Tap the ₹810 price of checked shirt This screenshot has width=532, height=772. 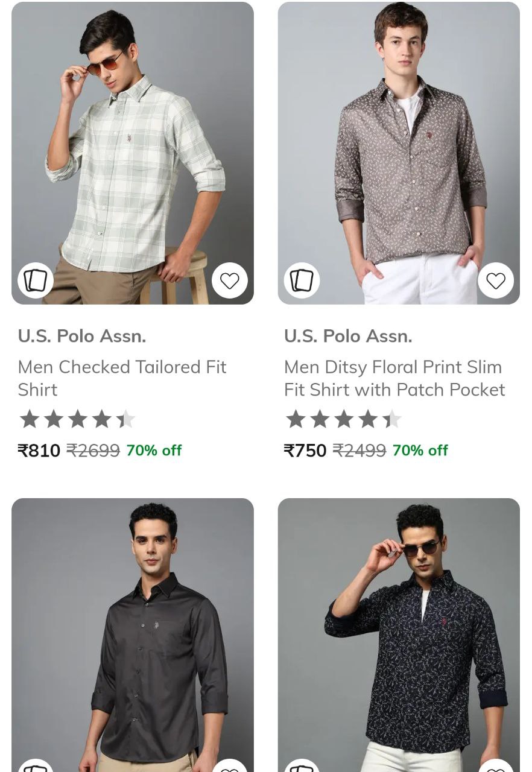pyautogui.click(x=39, y=451)
